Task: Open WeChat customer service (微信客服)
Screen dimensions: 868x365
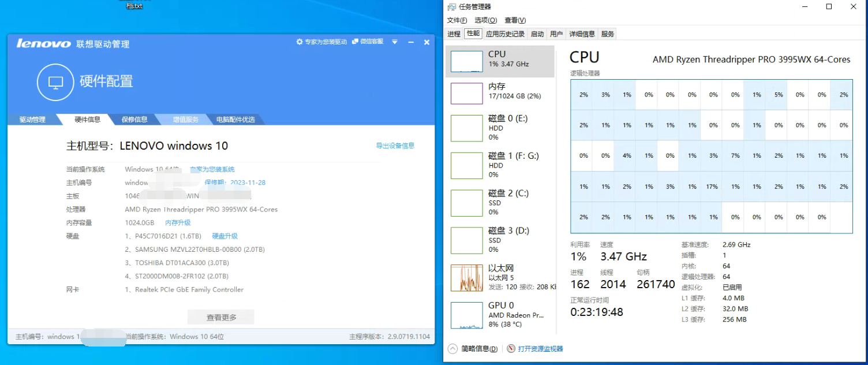Action: click(x=368, y=42)
